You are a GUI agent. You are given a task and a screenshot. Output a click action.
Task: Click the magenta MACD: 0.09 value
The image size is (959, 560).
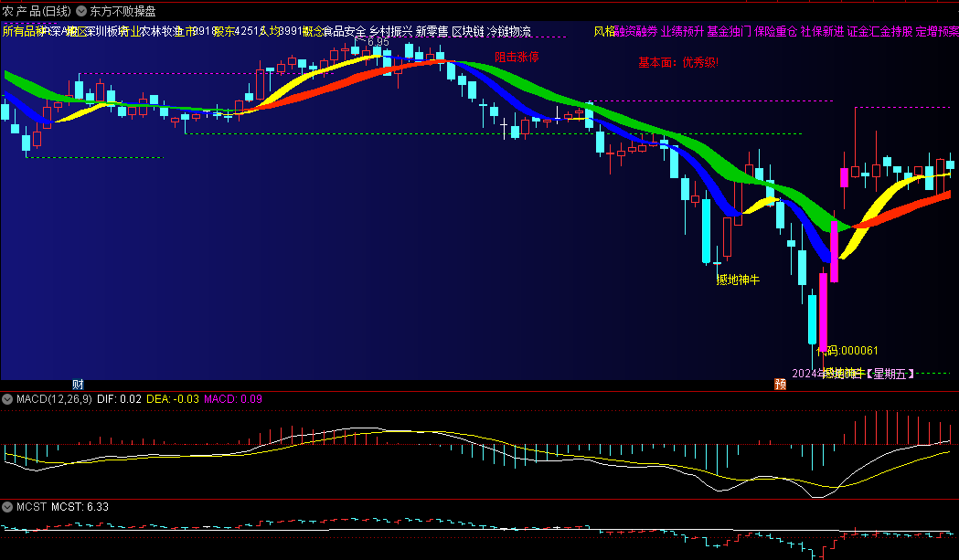click(233, 399)
